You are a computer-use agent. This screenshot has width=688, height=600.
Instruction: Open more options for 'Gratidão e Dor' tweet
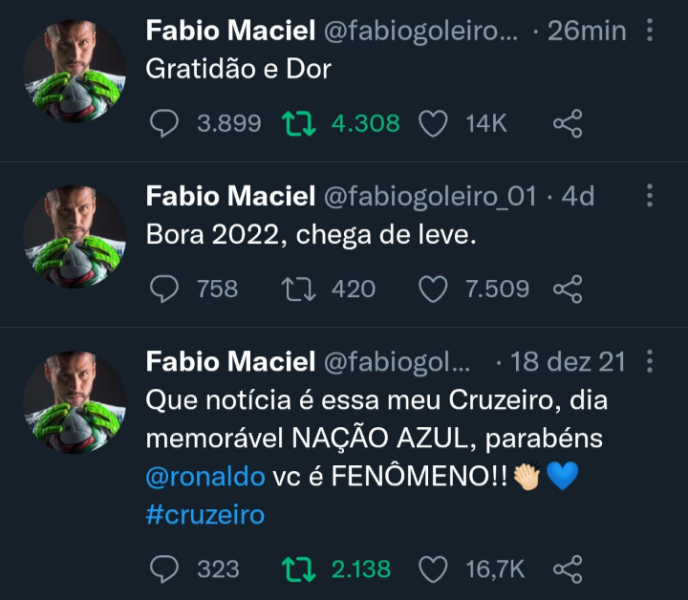[650, 31]
